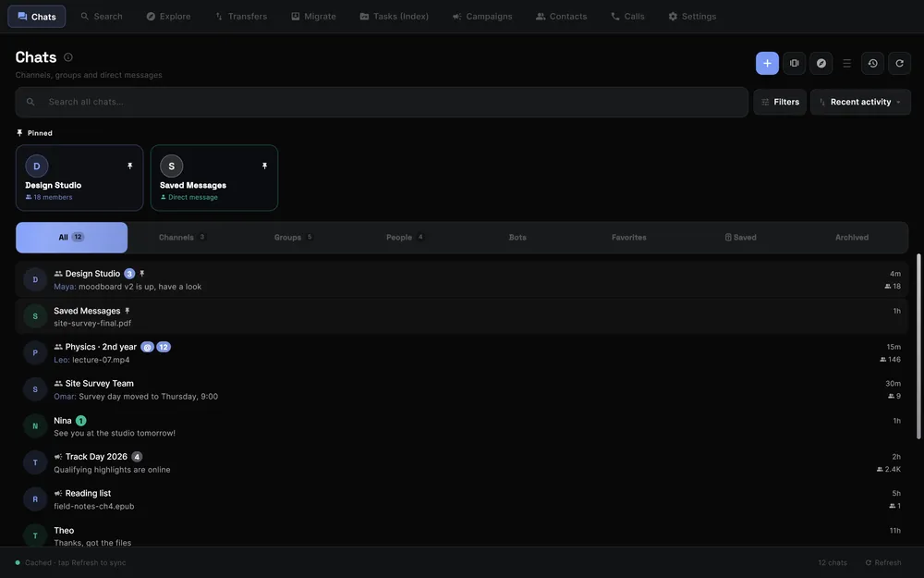Open pinned Saved Messages card
The image size is (924, 578).
214,178
